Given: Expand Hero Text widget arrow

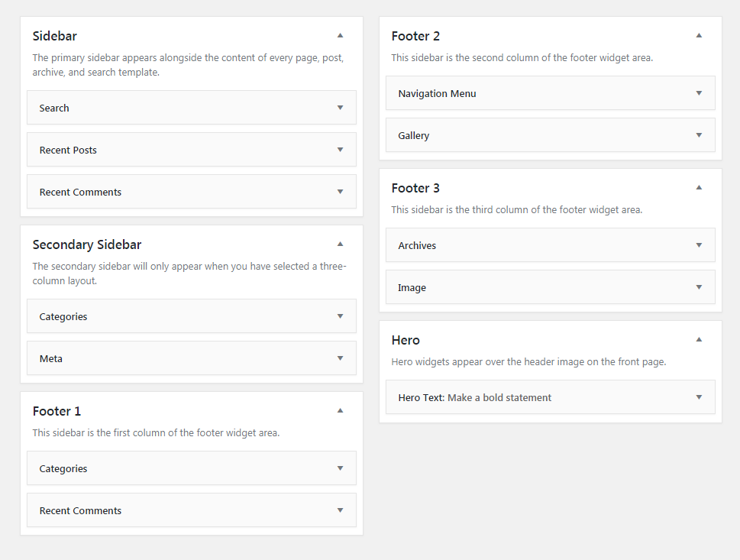Looking at the screenshot, I should (x=699, y=397).
